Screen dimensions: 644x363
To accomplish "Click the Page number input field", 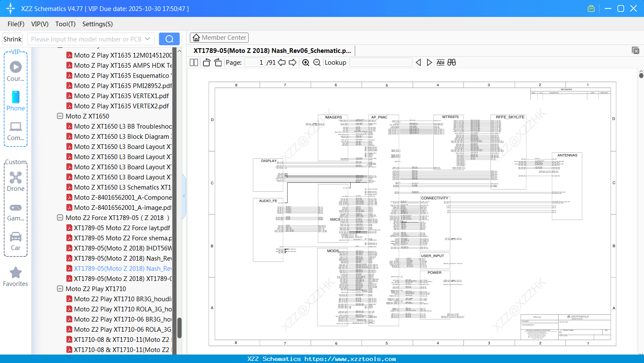I will tap(255, 62).
